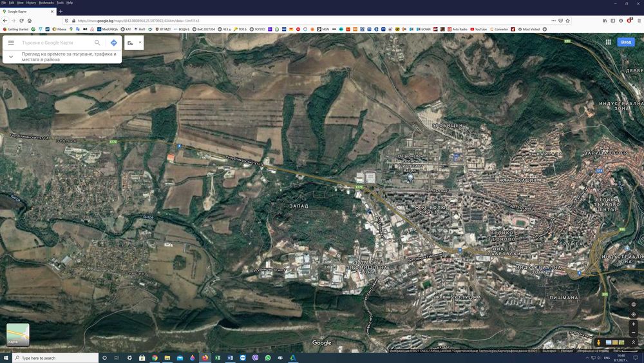
Task: Open File Explorer from the taskbar
Action: click(167, 358)
